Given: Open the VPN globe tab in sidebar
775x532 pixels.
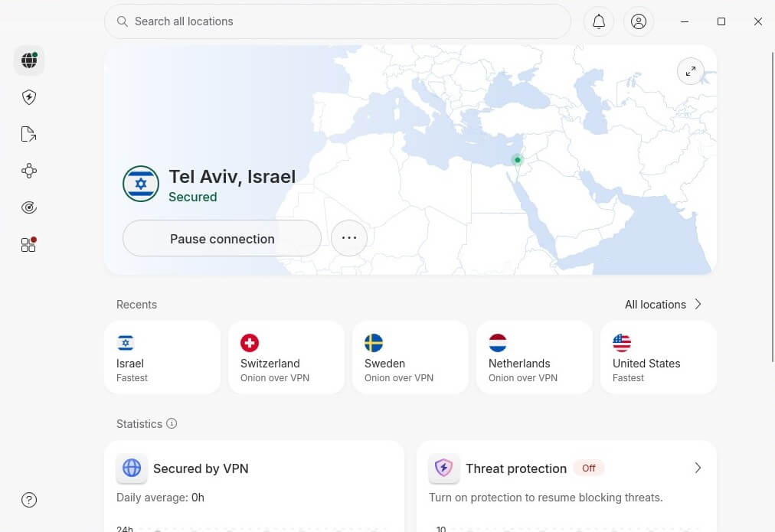Looking at the screenshot, I should coord(29,60).
